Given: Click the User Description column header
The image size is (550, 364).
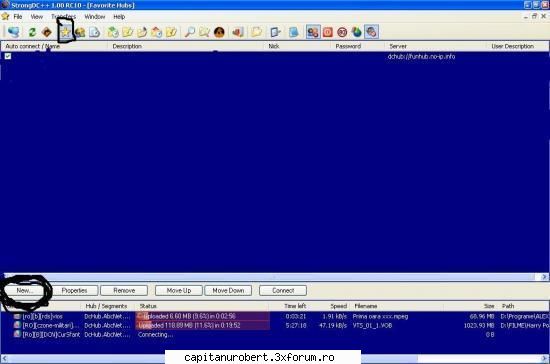Looking at the screenshot, I should [x=518, y=46].
